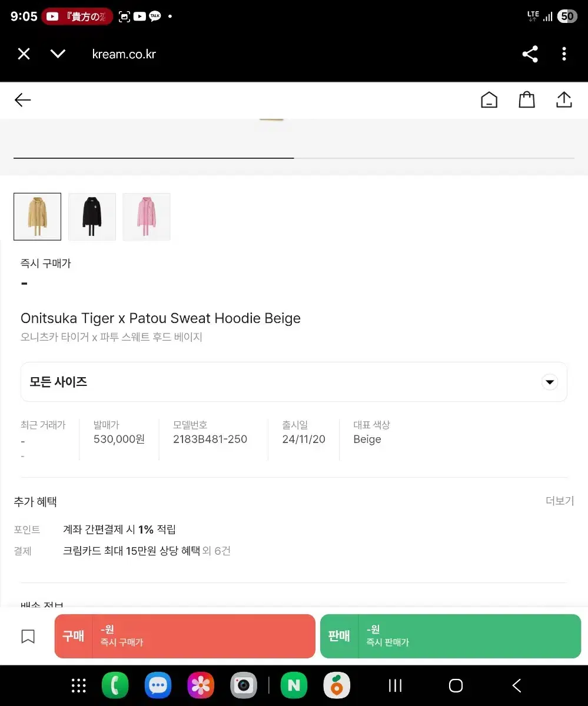Viewport: 588px width, 706px height.
Task: Tap the 구매 buy button
Action: (185, 636)
